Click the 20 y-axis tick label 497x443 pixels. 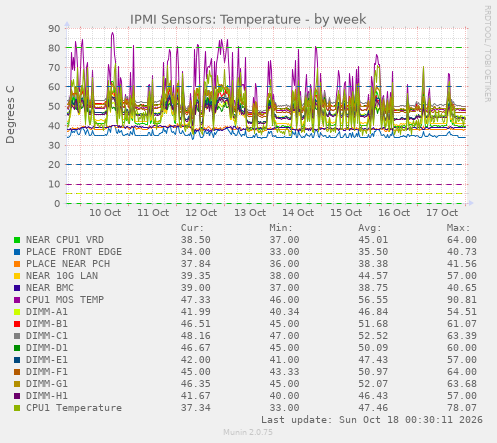(54, 165)
